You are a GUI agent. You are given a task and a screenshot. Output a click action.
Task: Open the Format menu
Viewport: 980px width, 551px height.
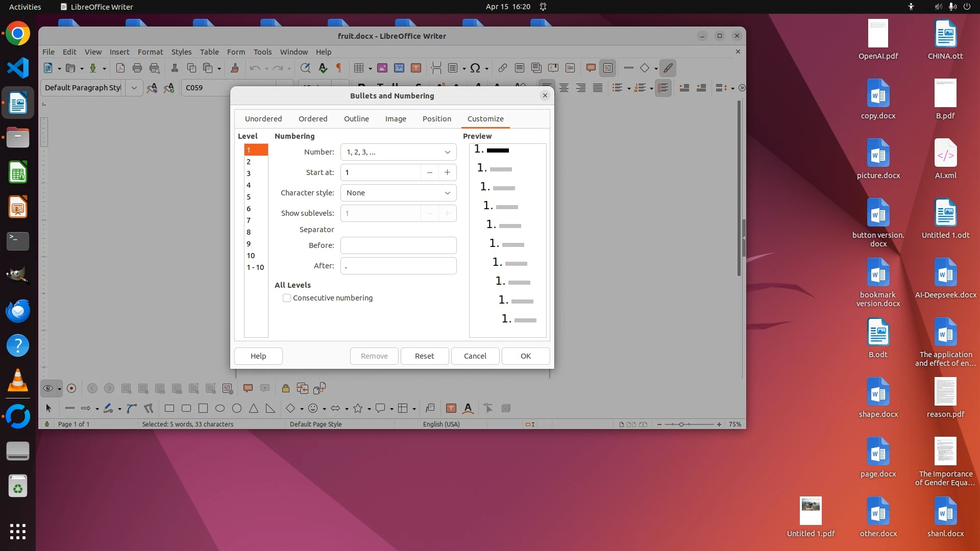[x=150, y=52]
